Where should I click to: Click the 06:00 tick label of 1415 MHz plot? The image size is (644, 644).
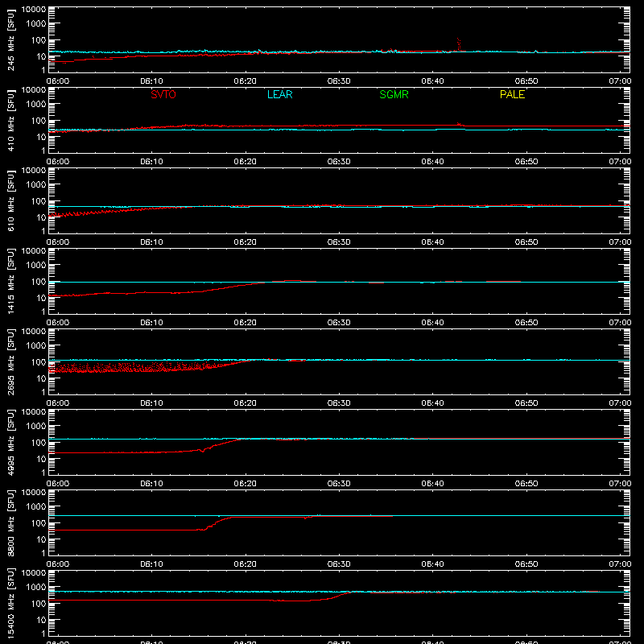point(58,323)
